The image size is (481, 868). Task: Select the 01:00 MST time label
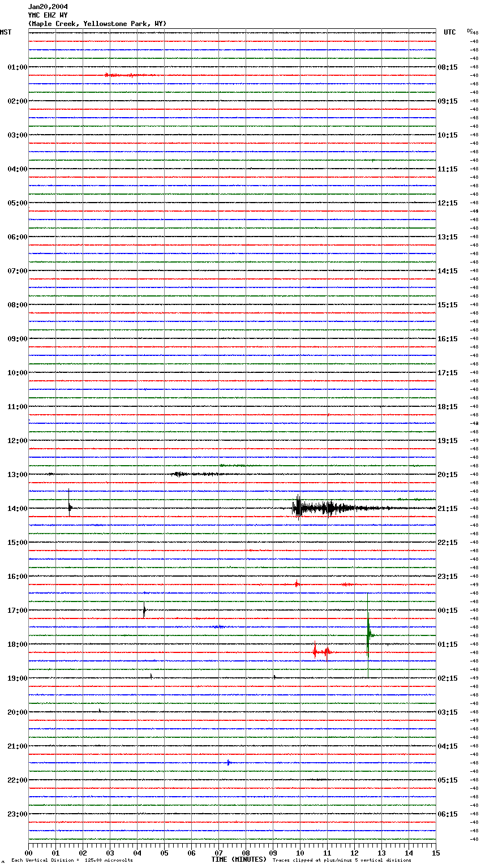click(18, 67)
